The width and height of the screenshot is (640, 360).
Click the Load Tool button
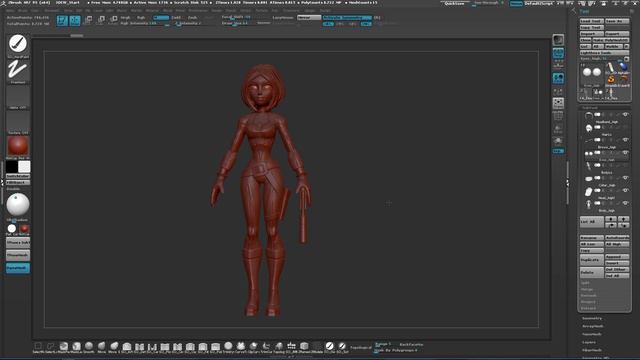pyautogui.click(x=591, y=21)
